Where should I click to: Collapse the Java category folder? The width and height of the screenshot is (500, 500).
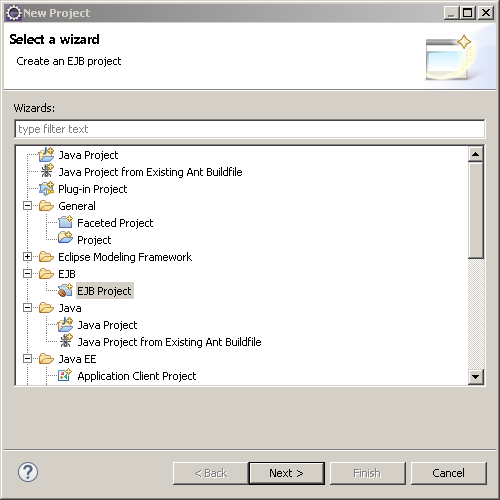click(x=27, y=308)
